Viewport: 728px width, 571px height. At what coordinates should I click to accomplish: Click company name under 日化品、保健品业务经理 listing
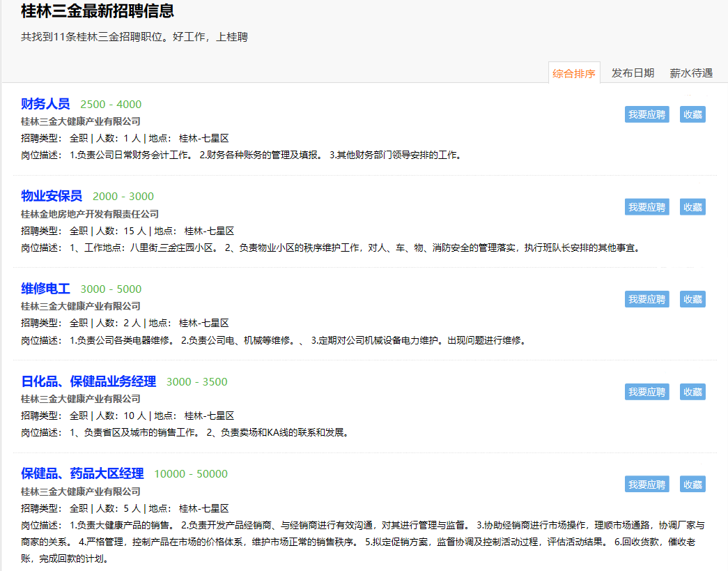pos(80,399)
